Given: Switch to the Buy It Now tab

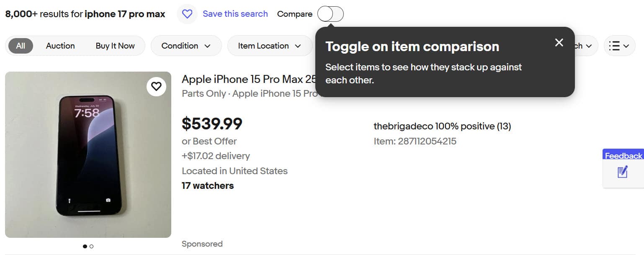Looking at the screenshot, I should tap(115, 46).
